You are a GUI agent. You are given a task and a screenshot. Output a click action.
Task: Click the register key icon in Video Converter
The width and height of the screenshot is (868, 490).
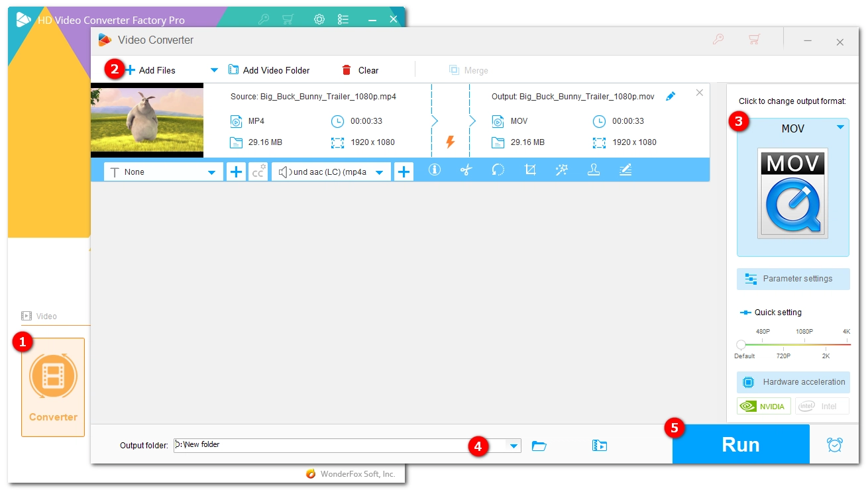pyautogui.click(x=718, y=40)
